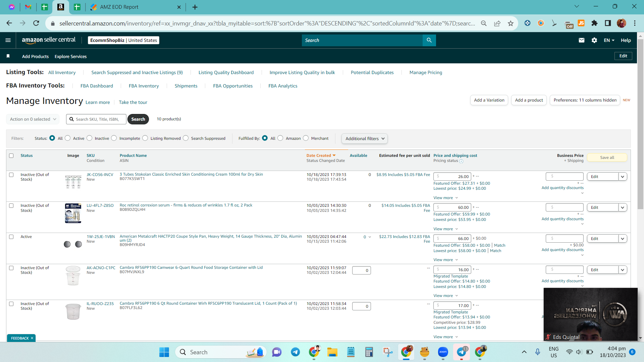
Task: Open Edit dropdown arrow for American Metalcraft row
Action: 623,239
